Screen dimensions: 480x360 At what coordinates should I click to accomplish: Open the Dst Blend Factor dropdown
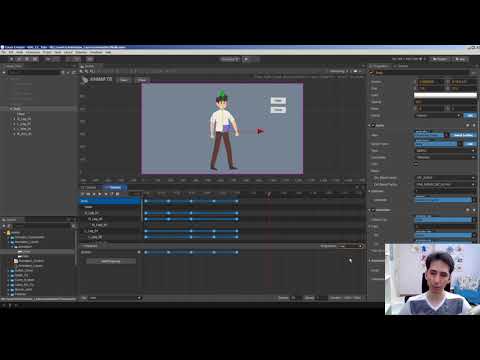(445, 184)
